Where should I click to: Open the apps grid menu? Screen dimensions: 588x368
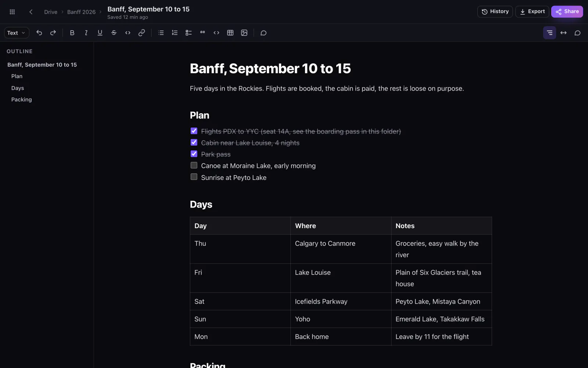coord(12,12)
